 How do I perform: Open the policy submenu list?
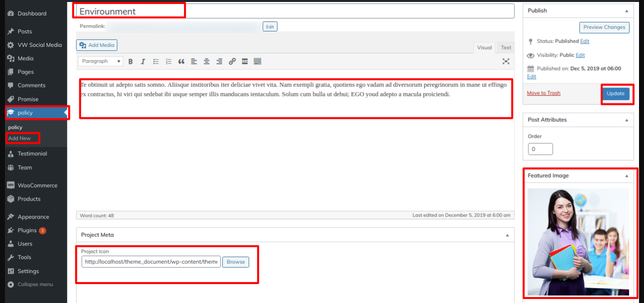coord(15,127)
